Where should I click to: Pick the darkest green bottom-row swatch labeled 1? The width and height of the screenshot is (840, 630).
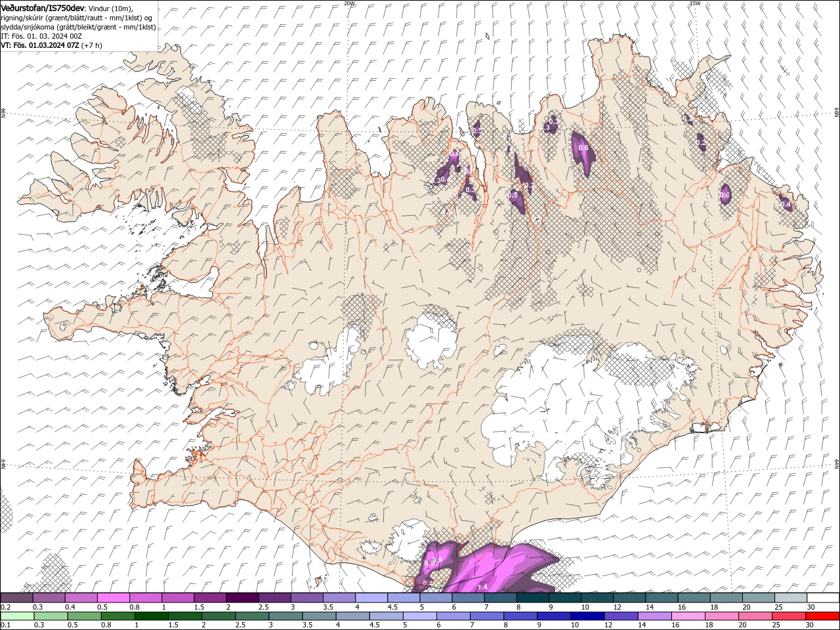coord(151,616)
